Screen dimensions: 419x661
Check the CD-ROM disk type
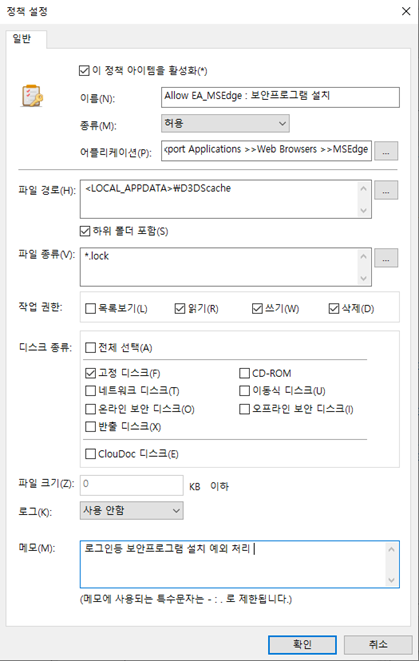[x=244, y=373]
